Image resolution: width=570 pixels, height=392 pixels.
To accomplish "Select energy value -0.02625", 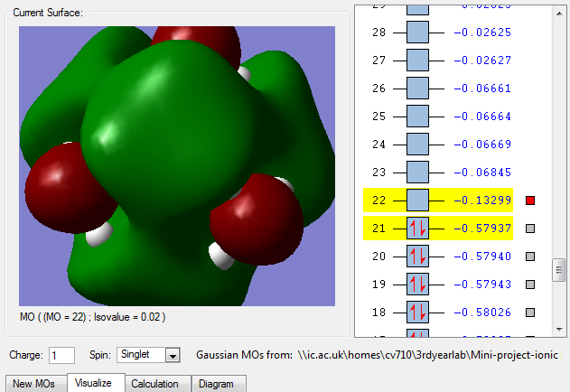I will click(x=482, y=33).
